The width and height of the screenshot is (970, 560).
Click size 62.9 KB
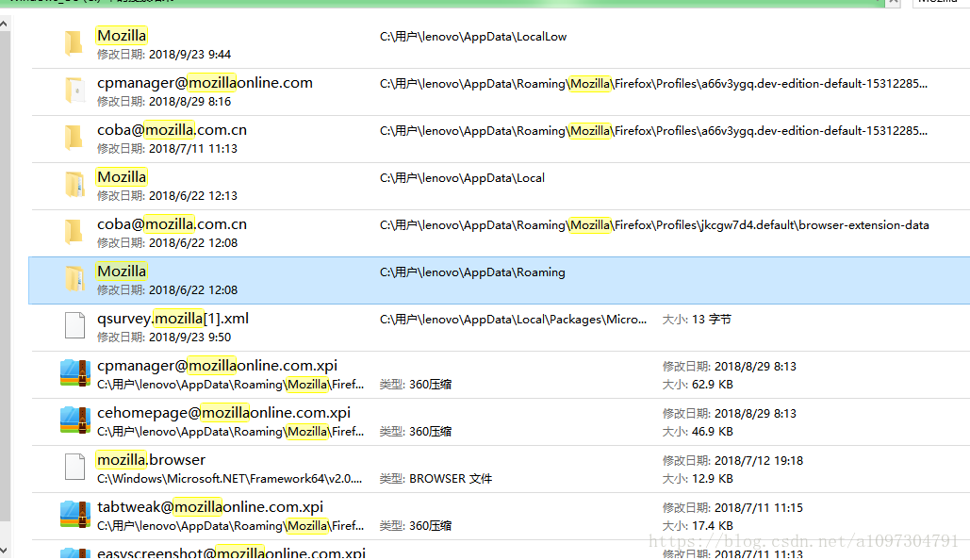712,385
